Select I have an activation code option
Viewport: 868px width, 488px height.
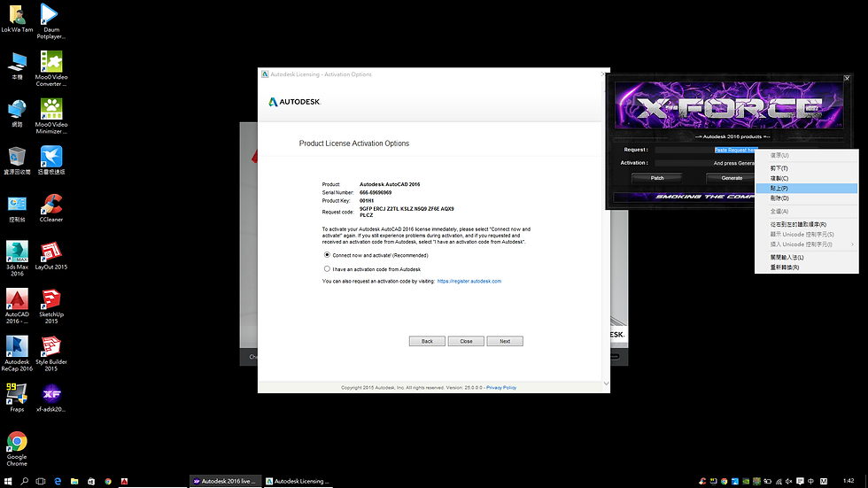point(327,269)
